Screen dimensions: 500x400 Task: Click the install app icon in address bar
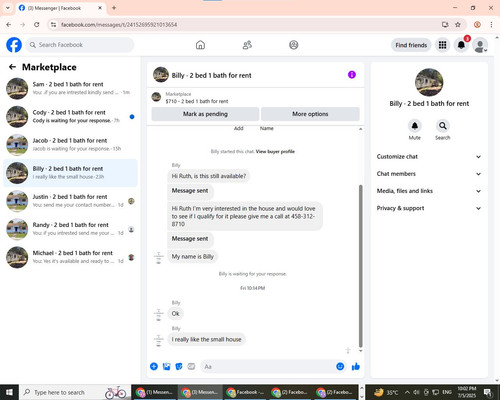[445, 25]
